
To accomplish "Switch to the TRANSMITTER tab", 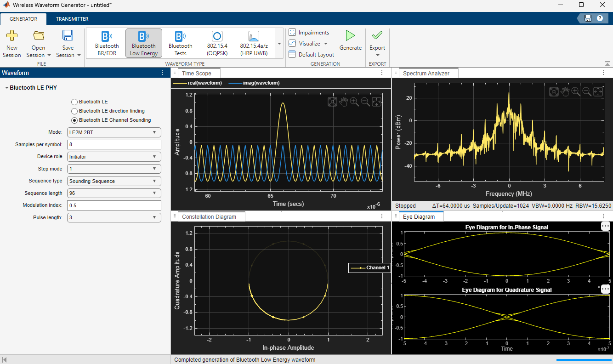I will [72, 19].
